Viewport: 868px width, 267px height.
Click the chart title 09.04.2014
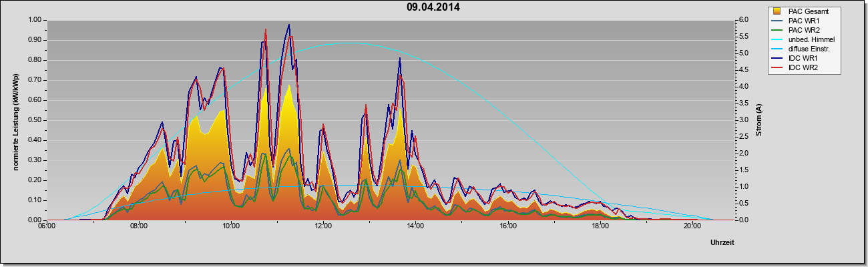tap(433, 7)
